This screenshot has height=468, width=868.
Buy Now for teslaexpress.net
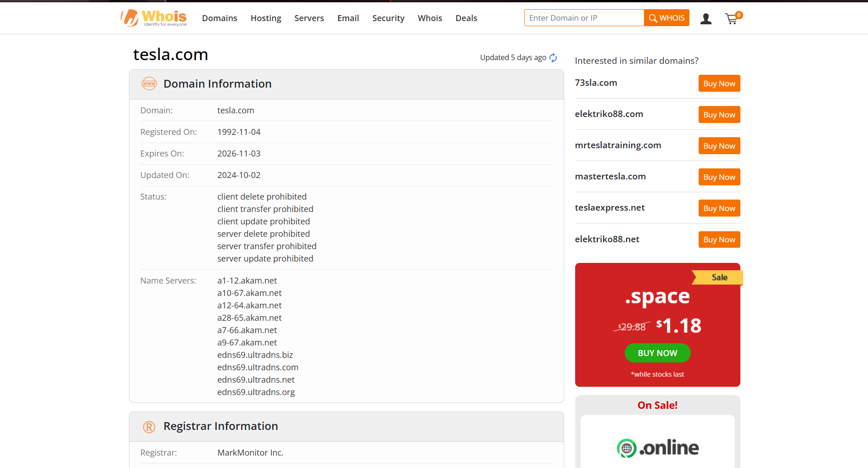tap(719, 208)
